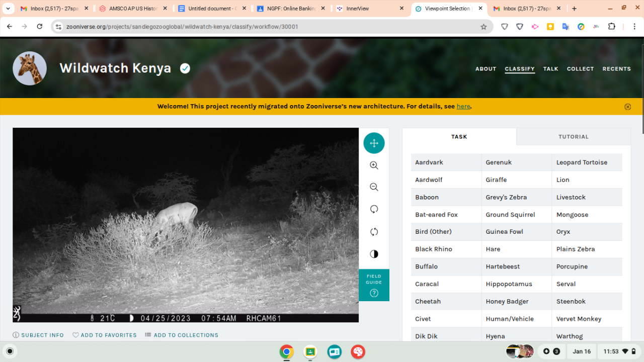This screenshot has width=644, height=362.
Task: Reset the image view
Action: 374,232
